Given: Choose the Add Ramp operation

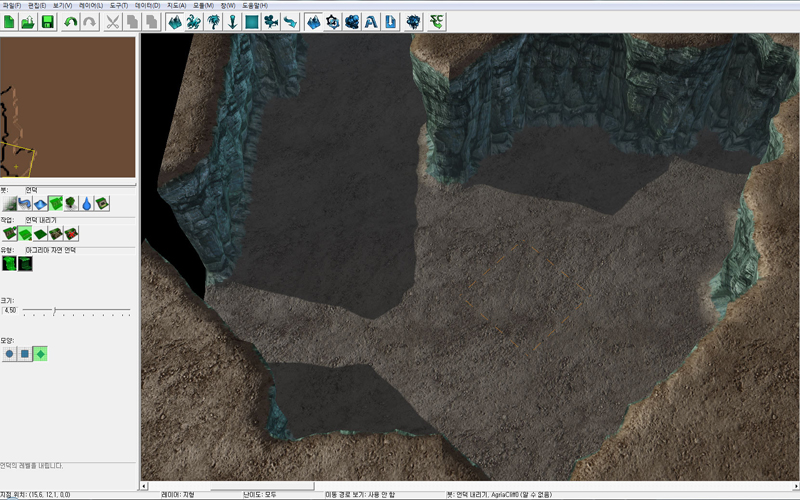Looking at the screenshot, I should coord(56,234).
